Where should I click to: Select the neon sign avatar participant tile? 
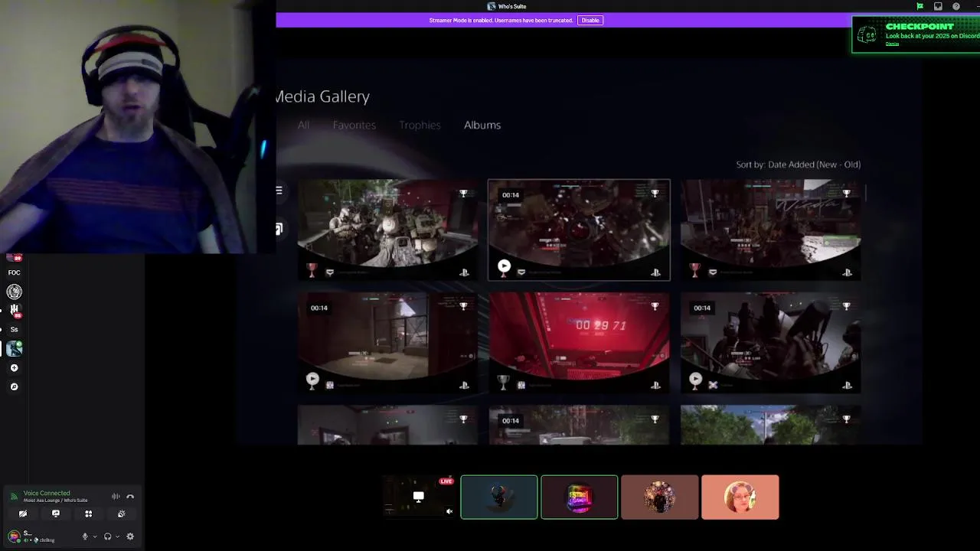point(580,497)
